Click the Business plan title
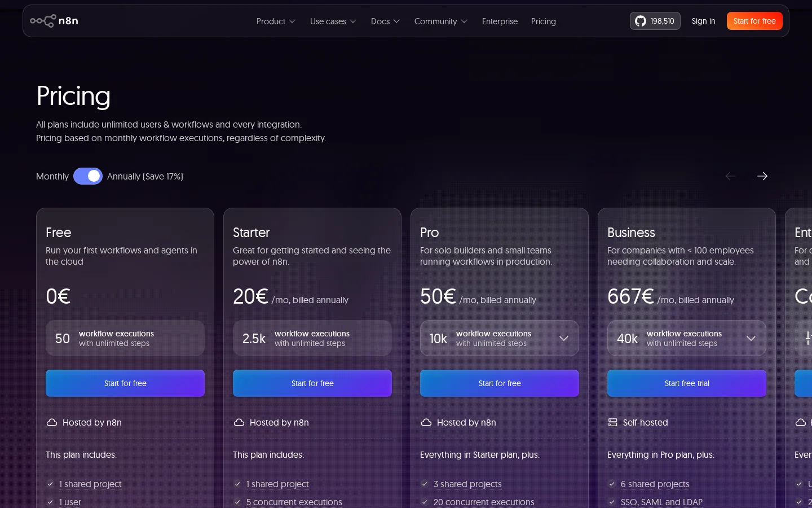Image resolution: width=812 pixels, height=508 pixels. (631, 233)
